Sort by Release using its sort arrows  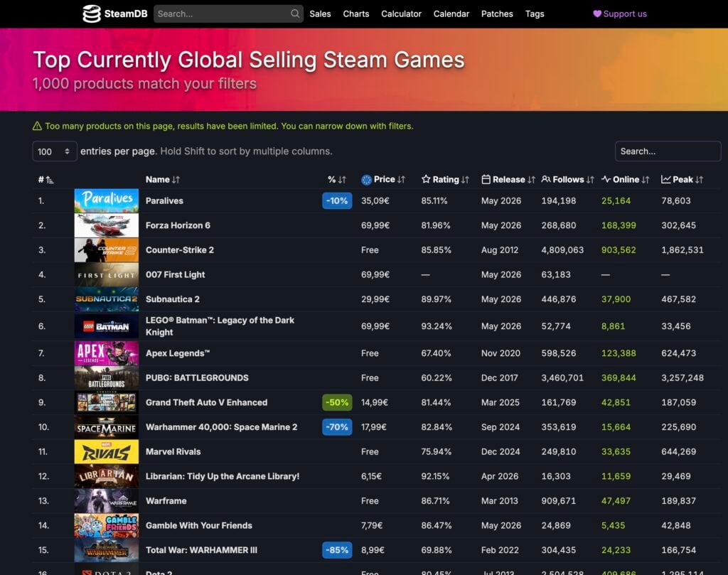click(x=532, y=180)
